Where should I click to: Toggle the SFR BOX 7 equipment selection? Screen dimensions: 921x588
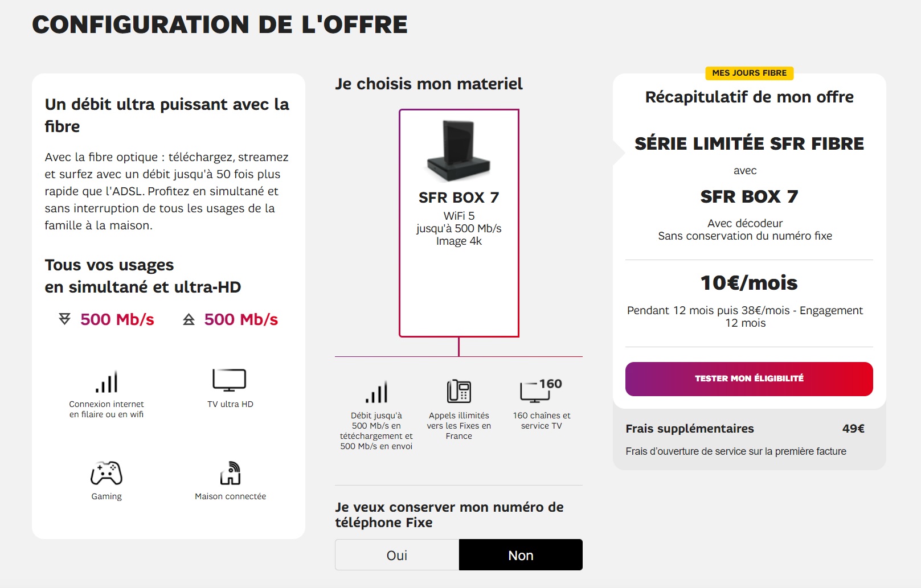(x=459, y=222)
